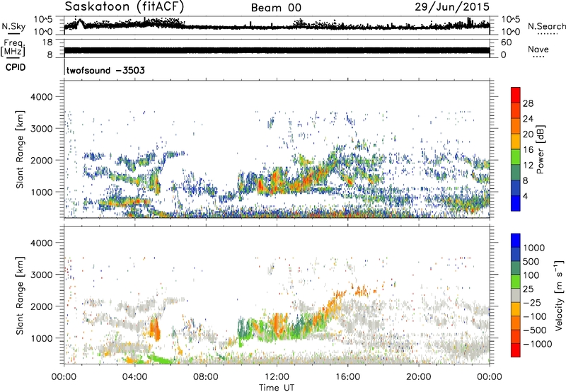Click the '16:00' time axis tick label

coord(347,377)
